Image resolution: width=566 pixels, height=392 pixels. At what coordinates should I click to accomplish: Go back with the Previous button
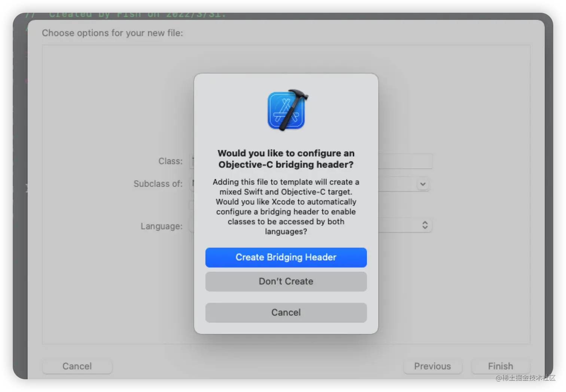(x=432, y=366)
